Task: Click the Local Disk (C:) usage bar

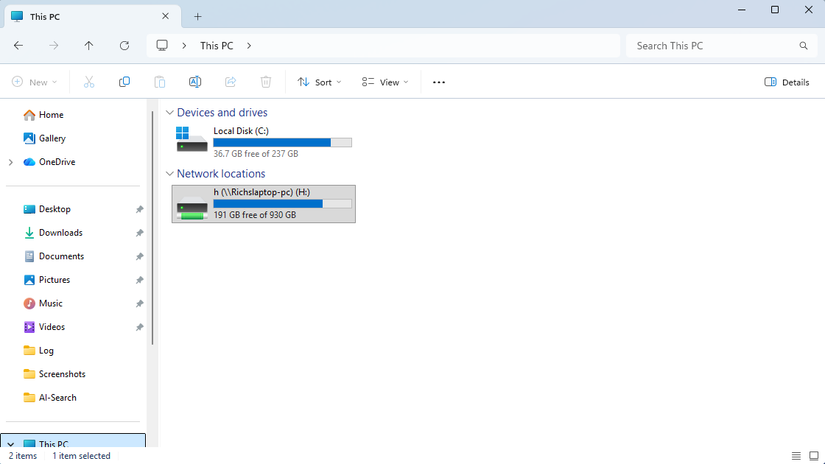Action: coord(283,143)
